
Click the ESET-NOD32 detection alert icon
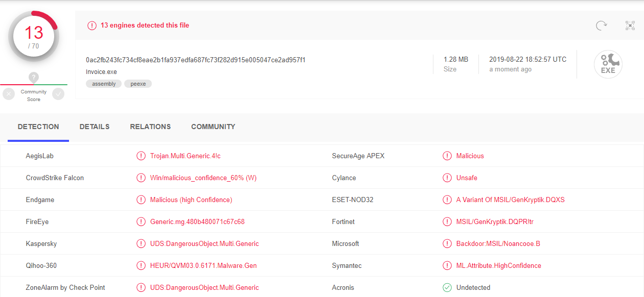pyautogui.click(x=447, y=200)
